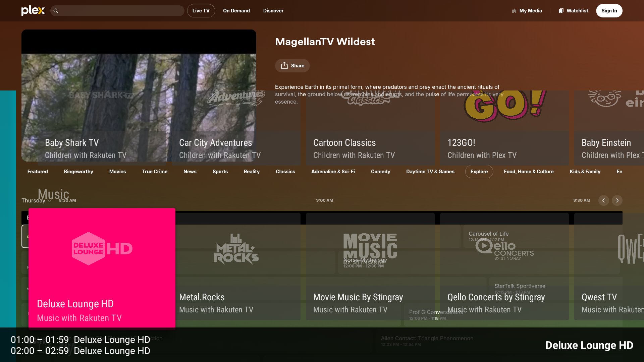Select the News category
This screenshot has height=362, width=644.
[x=190, y=172]
